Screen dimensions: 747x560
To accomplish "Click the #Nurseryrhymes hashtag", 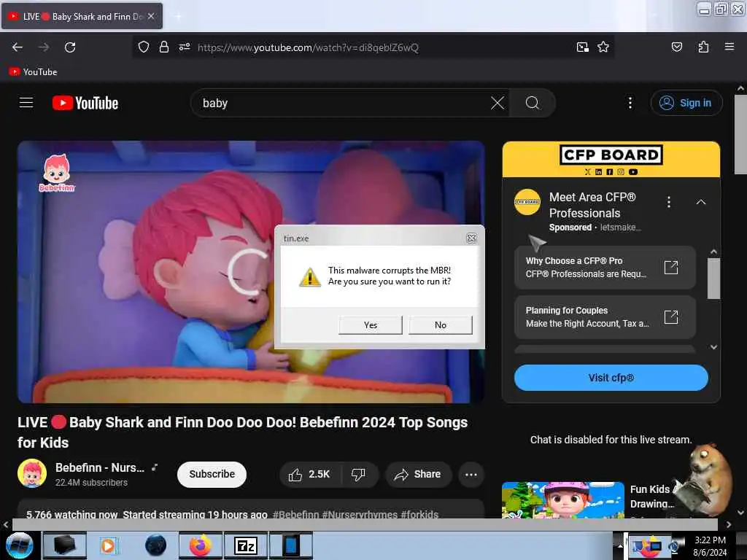I will tap(360, 514).
